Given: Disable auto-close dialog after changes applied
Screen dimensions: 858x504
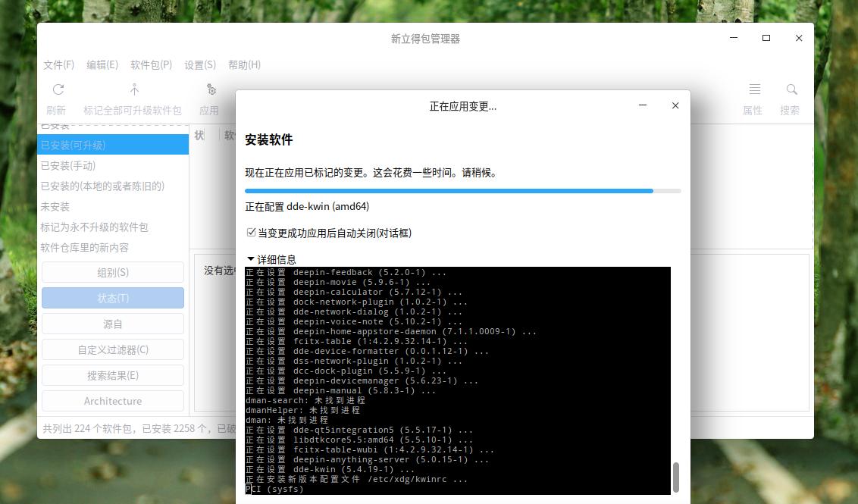Looking at the screenshot, I should click(x=250, y=233).
